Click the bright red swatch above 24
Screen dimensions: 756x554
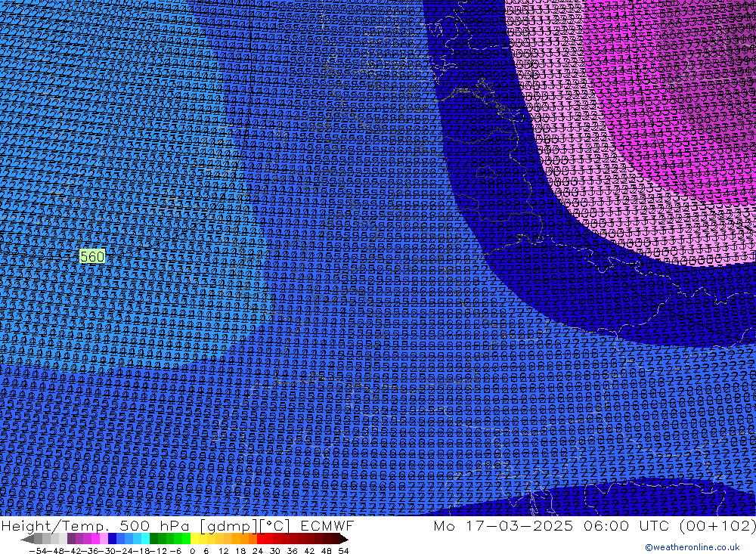(261, 539)
